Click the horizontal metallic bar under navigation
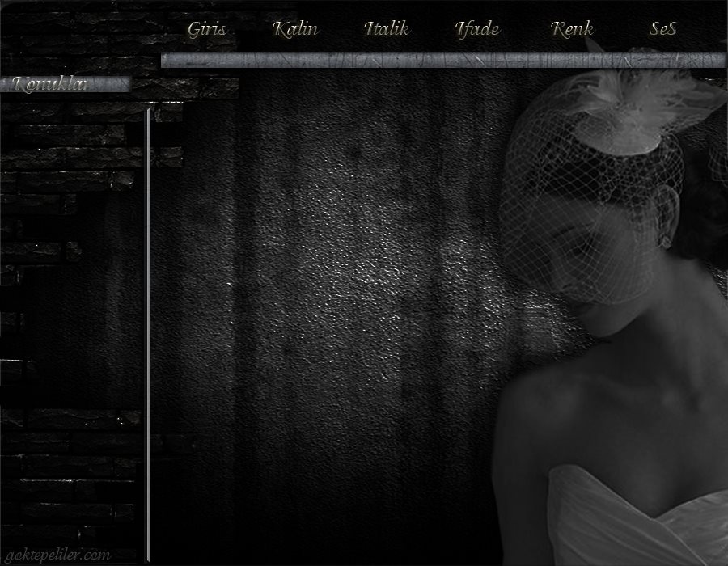Image resolution: width=728 pixels, height=566 pixels. click(443, 61)
